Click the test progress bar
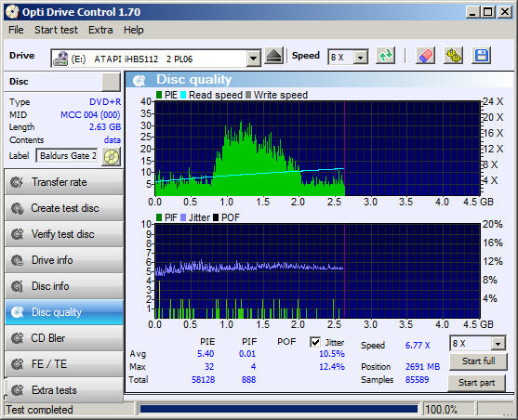The image size is (518, 420). [x=279, y=410]
